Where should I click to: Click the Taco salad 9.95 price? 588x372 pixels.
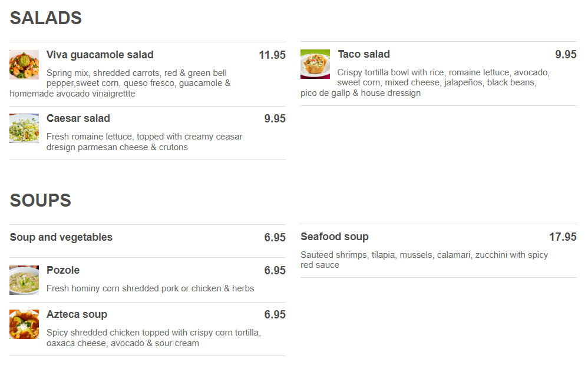tap(566, 55)
